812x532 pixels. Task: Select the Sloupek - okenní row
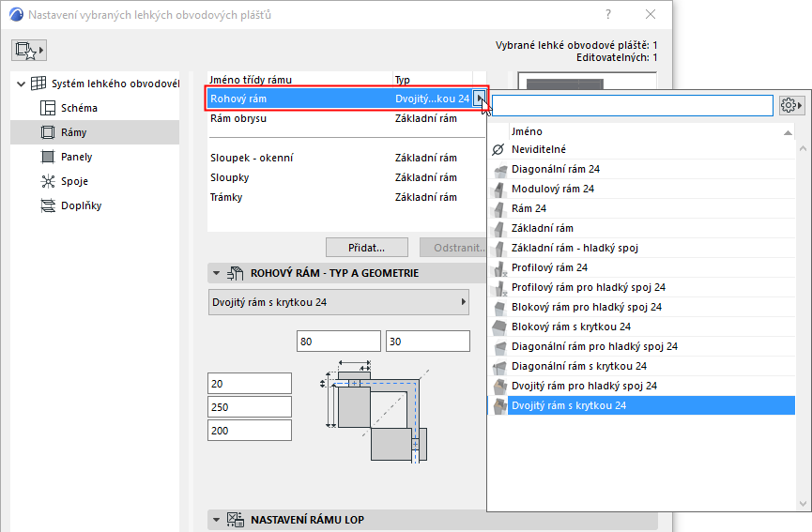346,158
